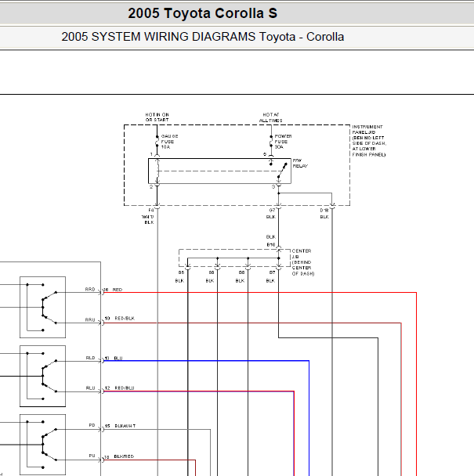
Task: Click the "BLK" label under D18
Action: point(324,217)
